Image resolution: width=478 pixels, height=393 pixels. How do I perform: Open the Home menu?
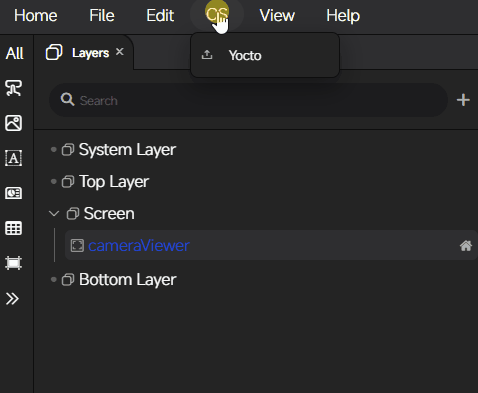coord(35,15)
